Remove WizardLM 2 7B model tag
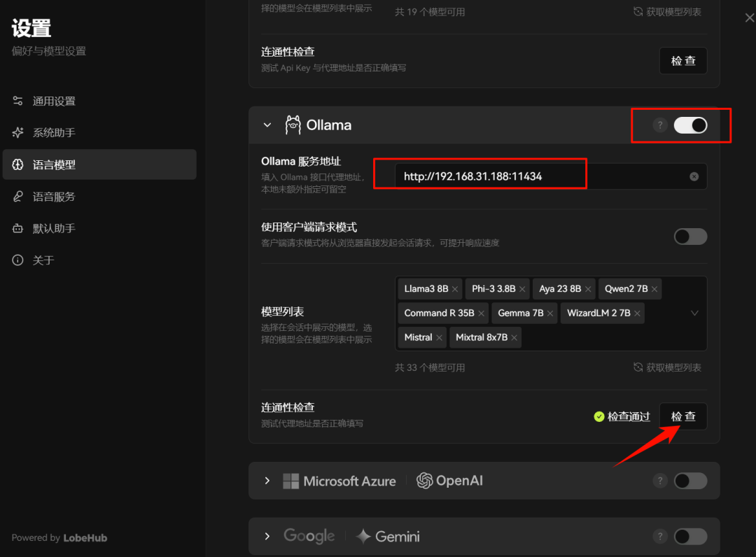 coord(638,313)
